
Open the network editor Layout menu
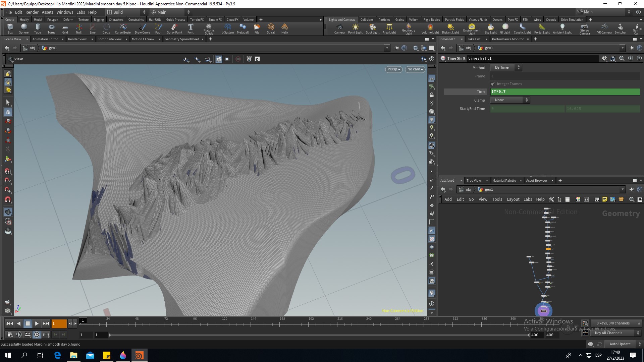513,199
